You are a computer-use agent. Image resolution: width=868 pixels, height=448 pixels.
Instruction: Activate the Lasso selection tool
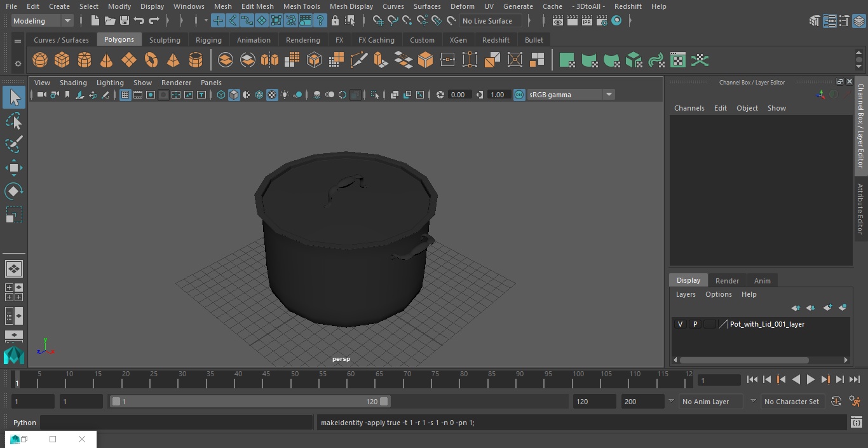tap(14, 121)
